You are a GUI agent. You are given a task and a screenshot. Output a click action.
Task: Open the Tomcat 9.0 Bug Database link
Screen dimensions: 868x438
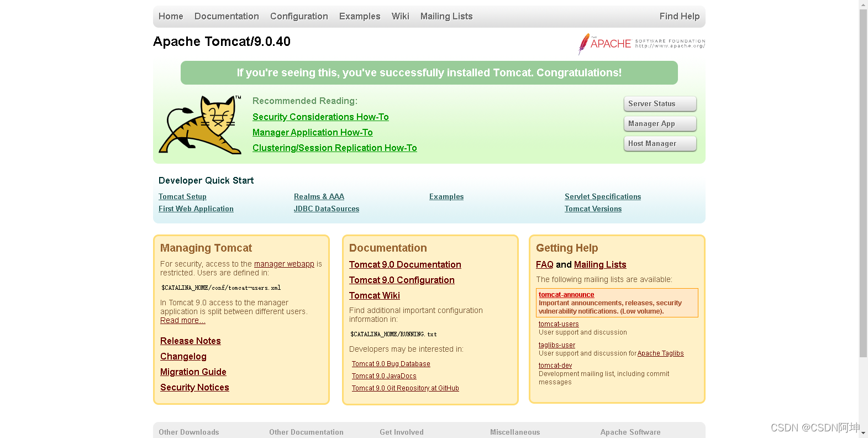coord(391,364)
